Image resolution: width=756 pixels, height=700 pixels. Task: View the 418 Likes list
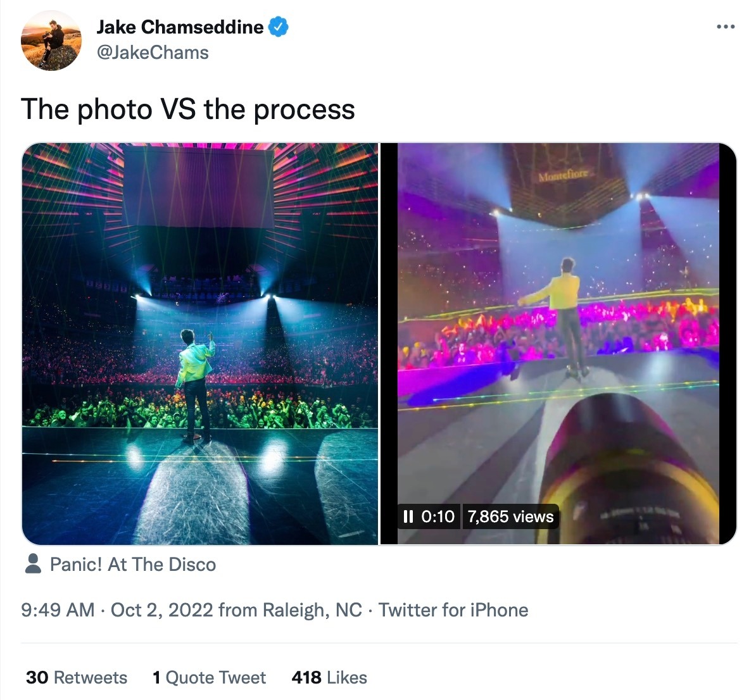click(328, 677)
